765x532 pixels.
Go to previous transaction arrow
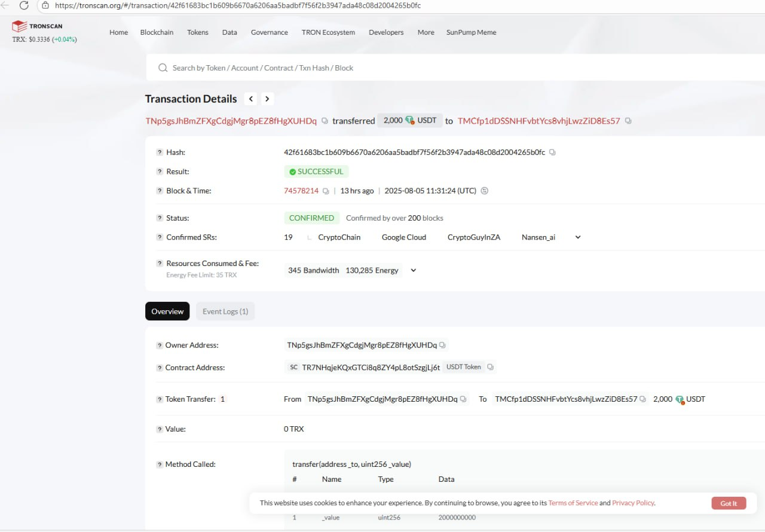[251, 99]
